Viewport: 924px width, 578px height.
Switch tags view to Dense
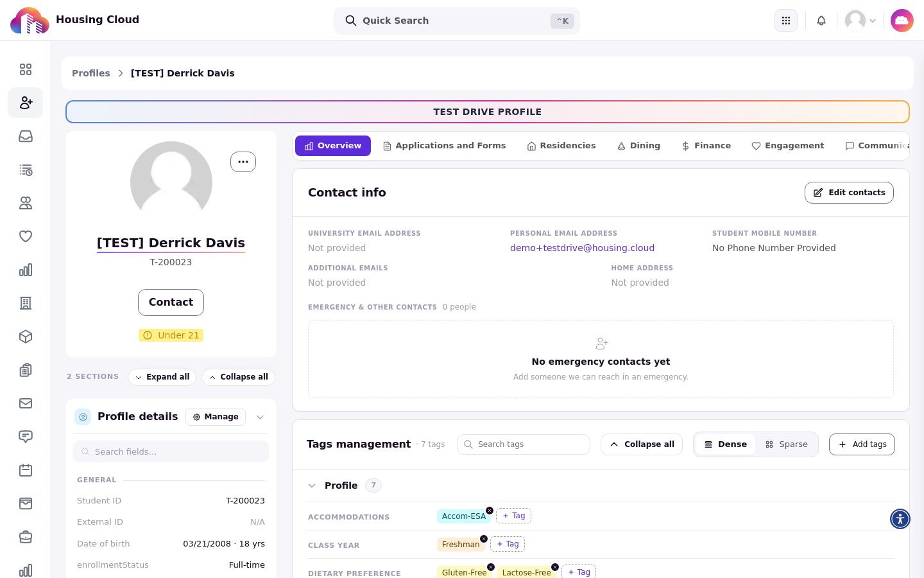(x=726, y=444)
